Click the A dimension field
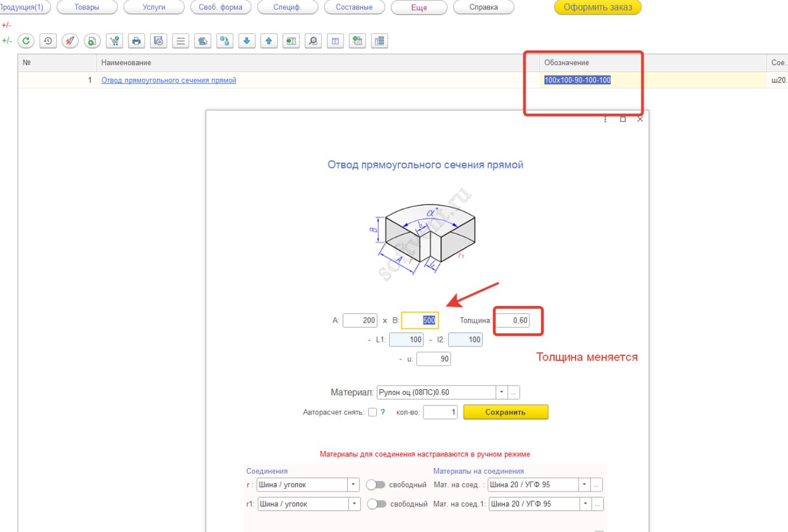Image resolution: width=788 pixels, height=532 pixels. (x=360, y=320)
